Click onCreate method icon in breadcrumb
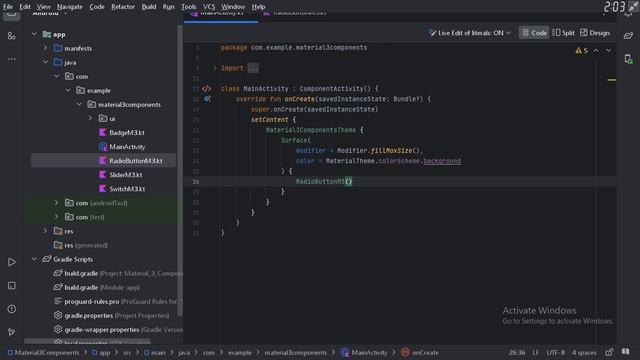Image resolution: width=640 pixels, height=360 pixels. point(405,352)
